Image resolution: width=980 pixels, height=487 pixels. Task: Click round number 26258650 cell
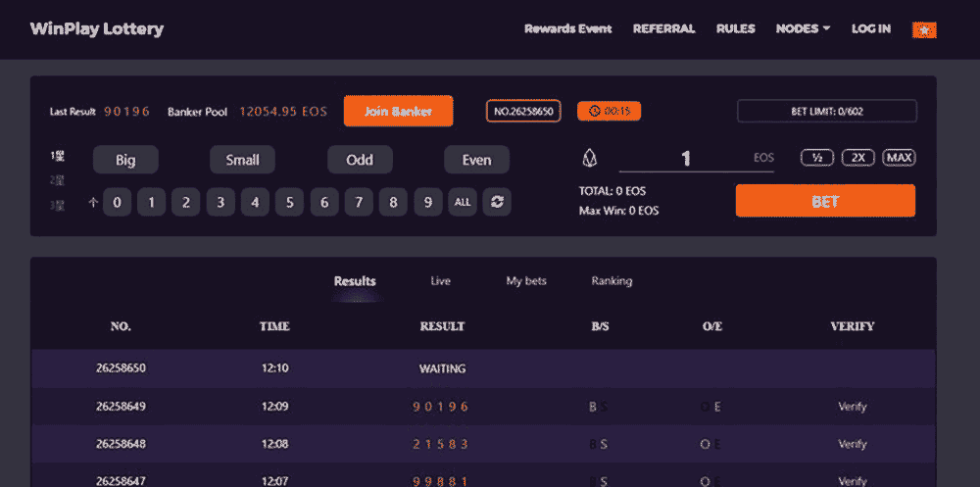[x=121, y=368]
